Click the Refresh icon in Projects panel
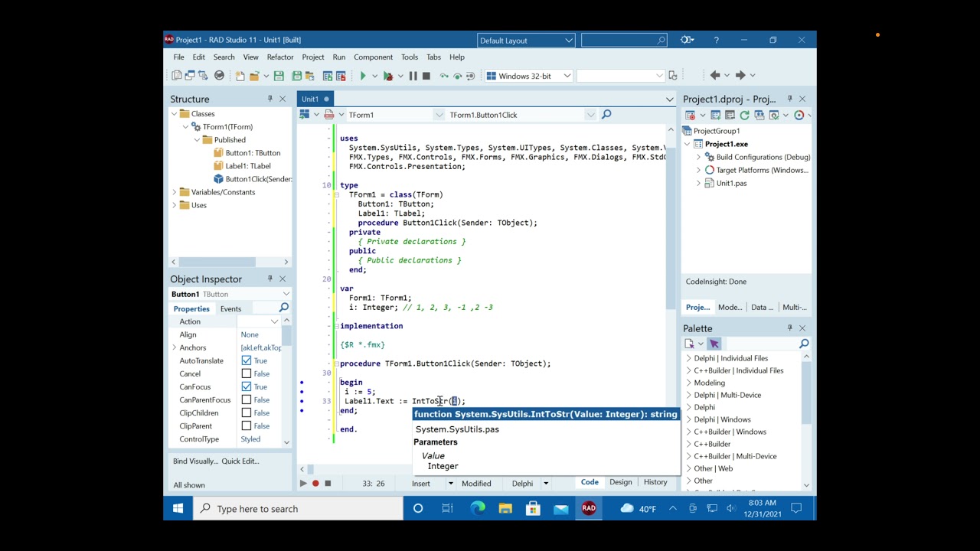This screenshot has height=551, width=980. pos(744,116)
